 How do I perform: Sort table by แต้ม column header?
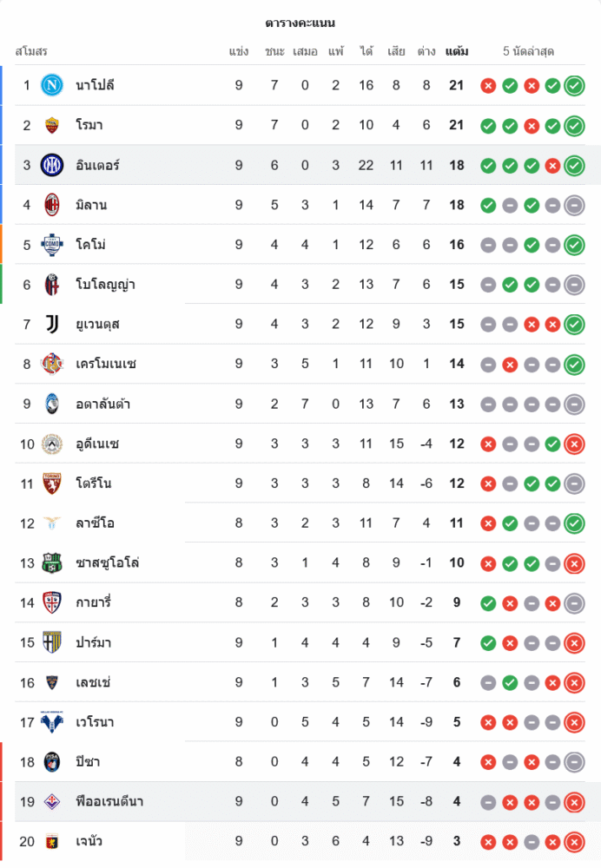(x=457, y=51)
